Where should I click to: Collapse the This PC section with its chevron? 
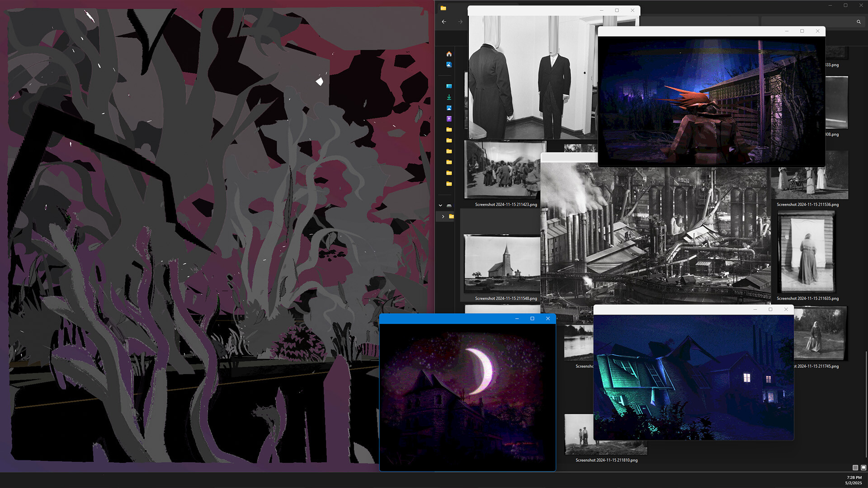440,205
